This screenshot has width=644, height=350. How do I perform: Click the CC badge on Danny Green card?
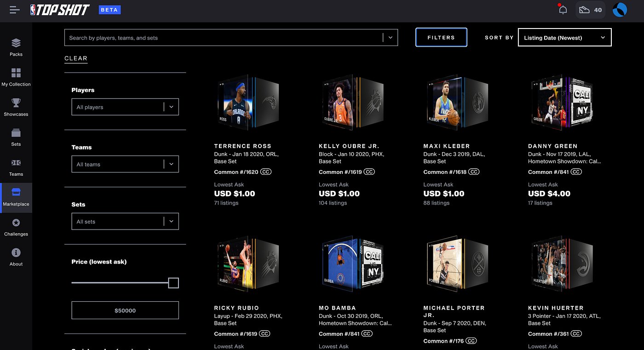(576, 172)
